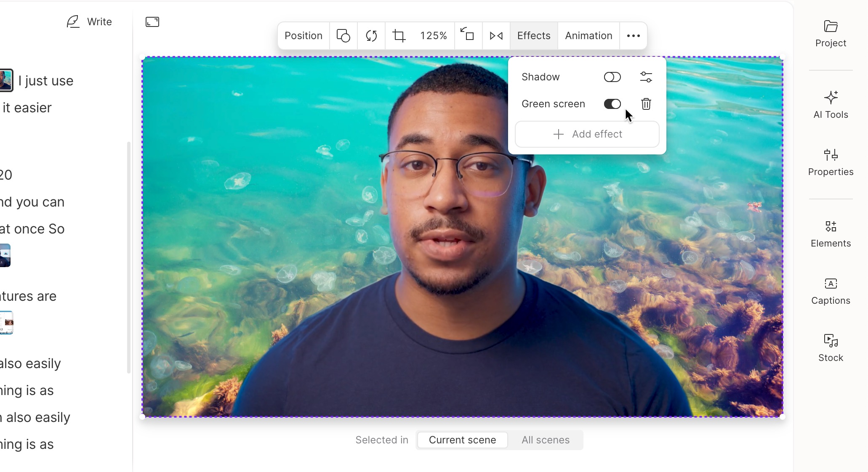This screenshot has width=868, height=472.
Task: Open the Captions panel
Action: tap(831, 291)
